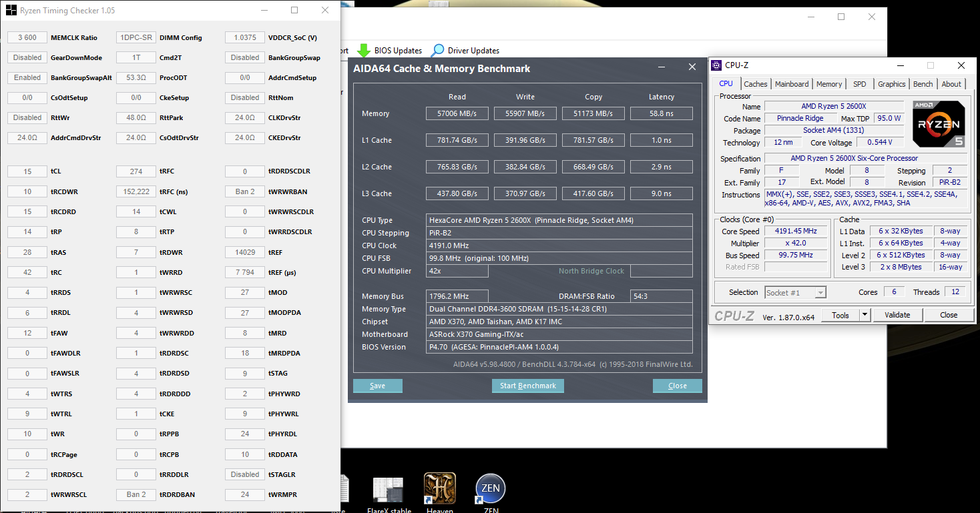The width and height of the screenshot is (980, 513).
Task: Click the BIOS Updates green arrow icon
Action: pyautogui.click(x=363, y=50)
